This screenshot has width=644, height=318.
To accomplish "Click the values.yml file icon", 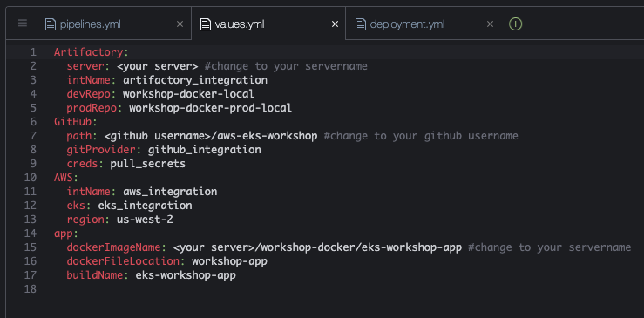I will [205, 24].
